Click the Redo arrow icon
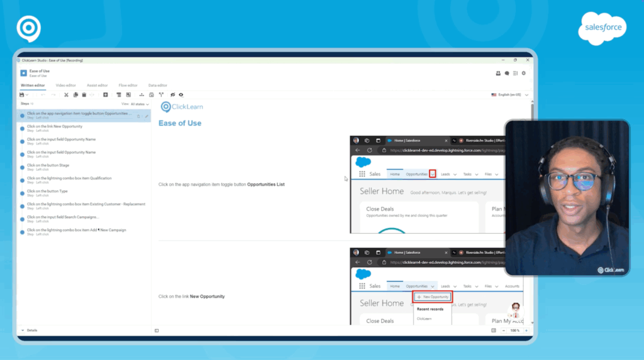Image resolution: width=644 pixels, height=360 pixels. pos(53,95)
